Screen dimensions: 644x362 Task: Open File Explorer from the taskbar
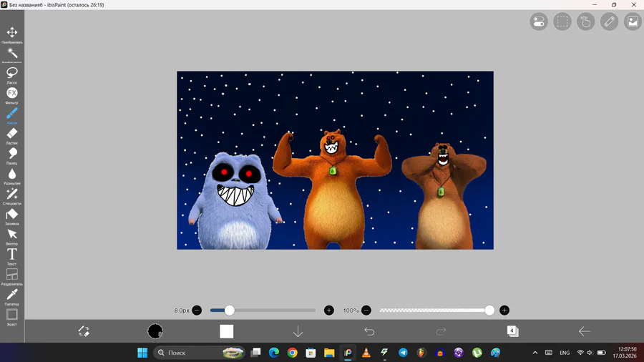point(329,353)
